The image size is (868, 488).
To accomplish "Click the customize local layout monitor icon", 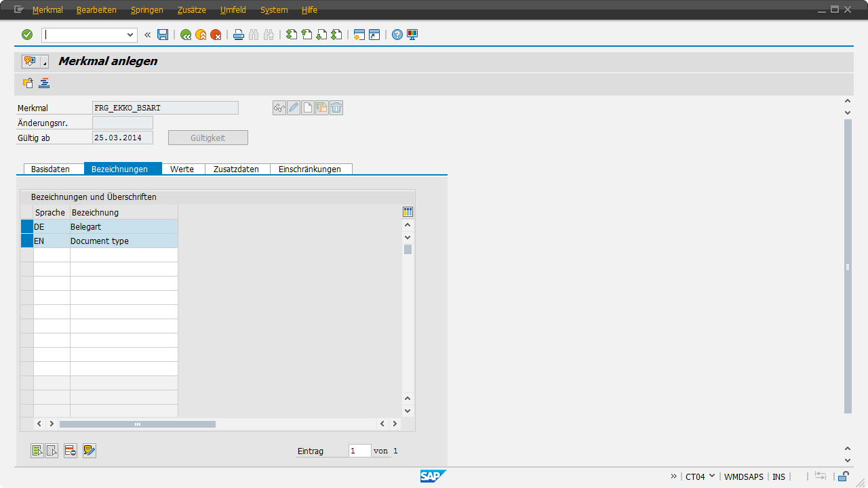I will click(412, 35).
